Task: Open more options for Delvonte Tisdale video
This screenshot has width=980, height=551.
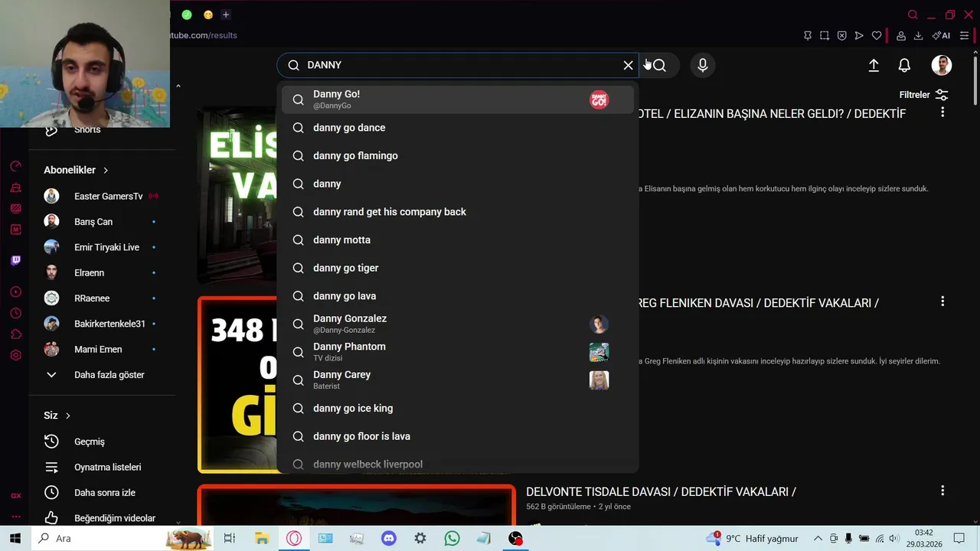Action: coord(942,491)
